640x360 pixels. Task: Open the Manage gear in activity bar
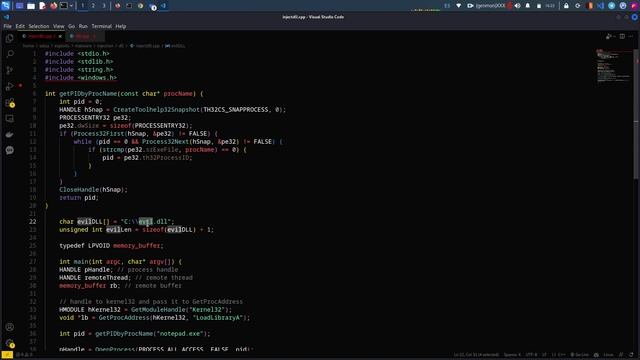pos(10,343)
